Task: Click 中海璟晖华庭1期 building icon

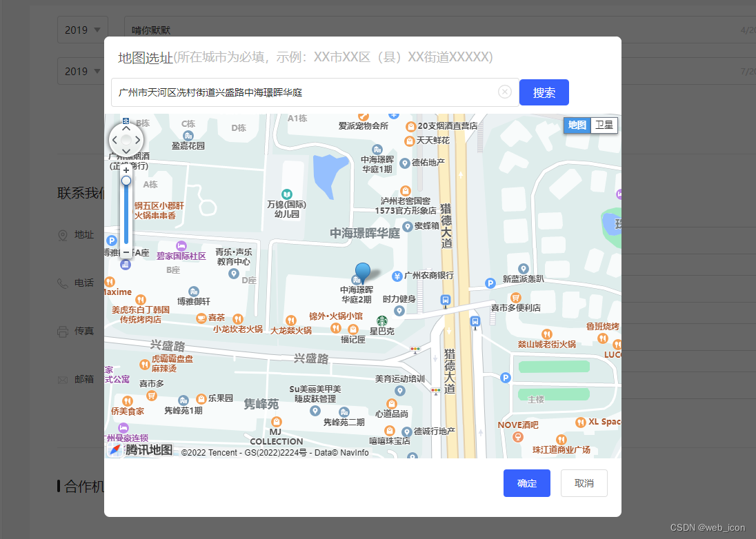Action: [x=377, y=150]
